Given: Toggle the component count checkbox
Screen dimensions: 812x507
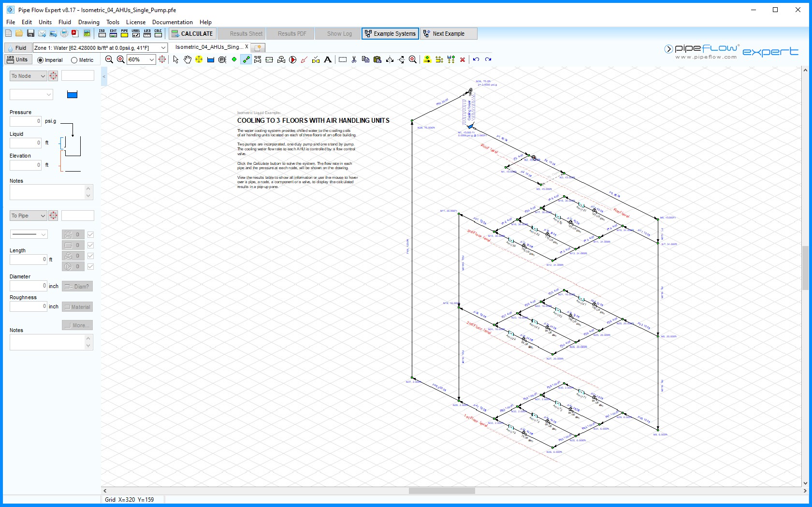Looking at the screenshot, I should (90, 245).
